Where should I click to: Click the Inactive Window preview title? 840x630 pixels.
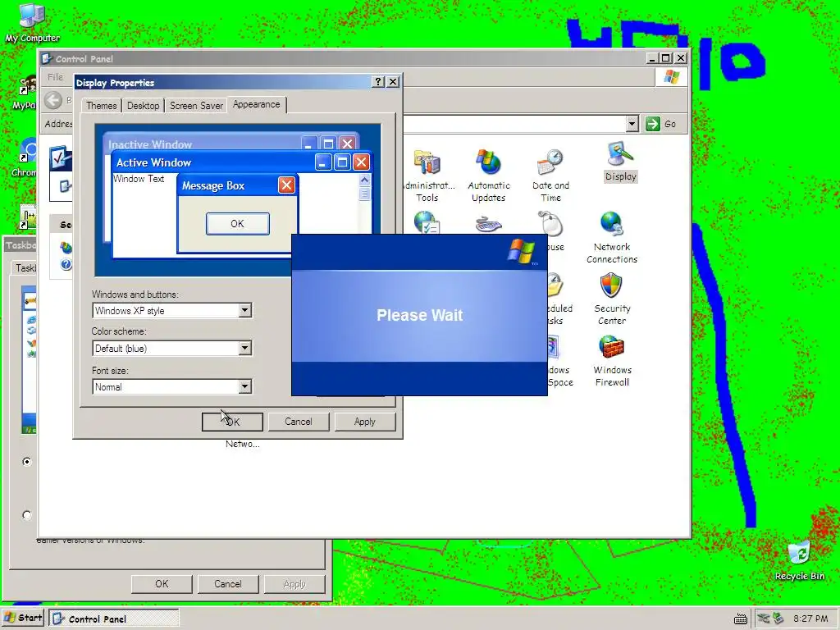tap(150, 144)
